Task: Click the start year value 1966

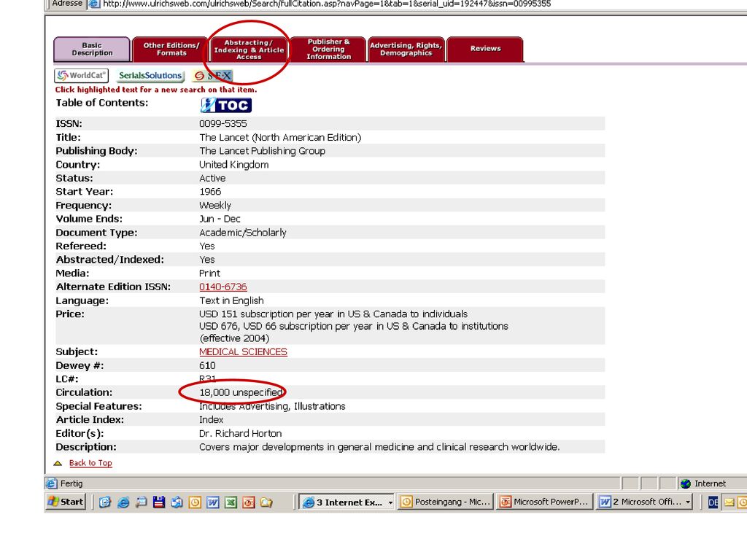Action: tap(210, 192)
